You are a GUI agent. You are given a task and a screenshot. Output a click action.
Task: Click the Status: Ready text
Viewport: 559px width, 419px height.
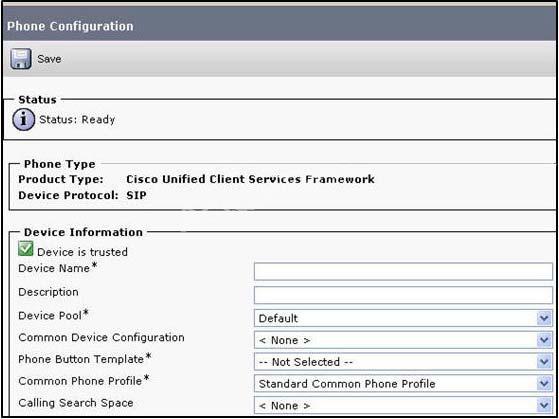pyautogui.click(x=77, y=120)
